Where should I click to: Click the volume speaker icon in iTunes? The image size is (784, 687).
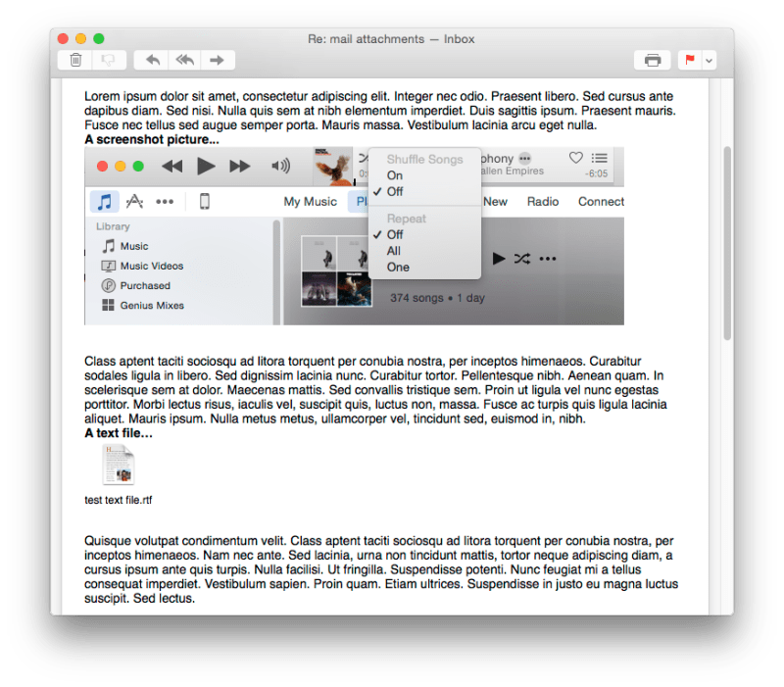pyautogui.click(x=280, y=165)
